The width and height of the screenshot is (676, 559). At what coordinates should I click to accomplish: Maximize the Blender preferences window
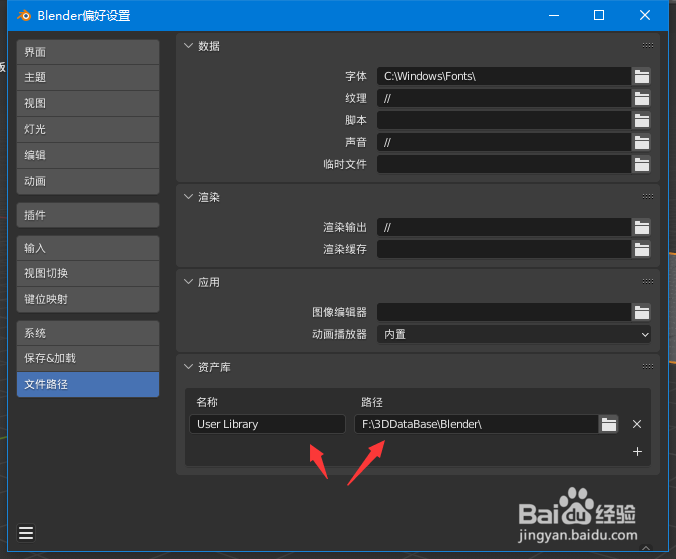tap(599, 16)
